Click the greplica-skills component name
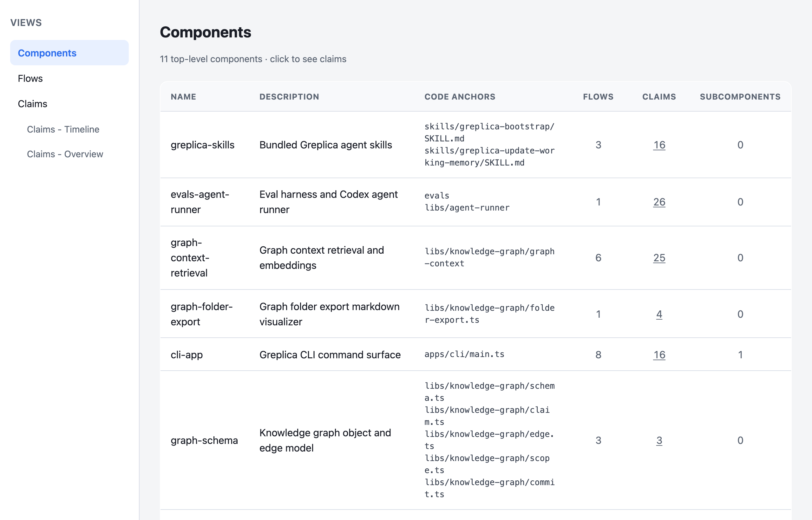 tap(202, 145)
